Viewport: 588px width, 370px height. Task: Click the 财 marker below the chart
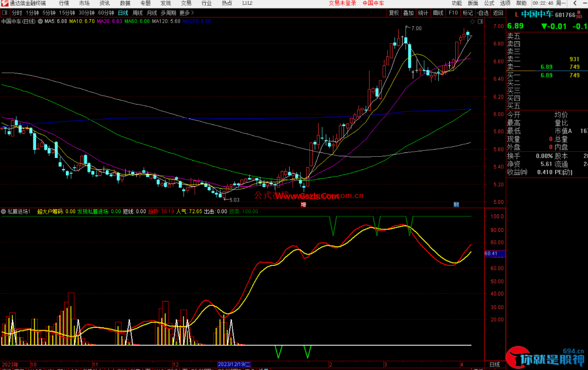456,204
